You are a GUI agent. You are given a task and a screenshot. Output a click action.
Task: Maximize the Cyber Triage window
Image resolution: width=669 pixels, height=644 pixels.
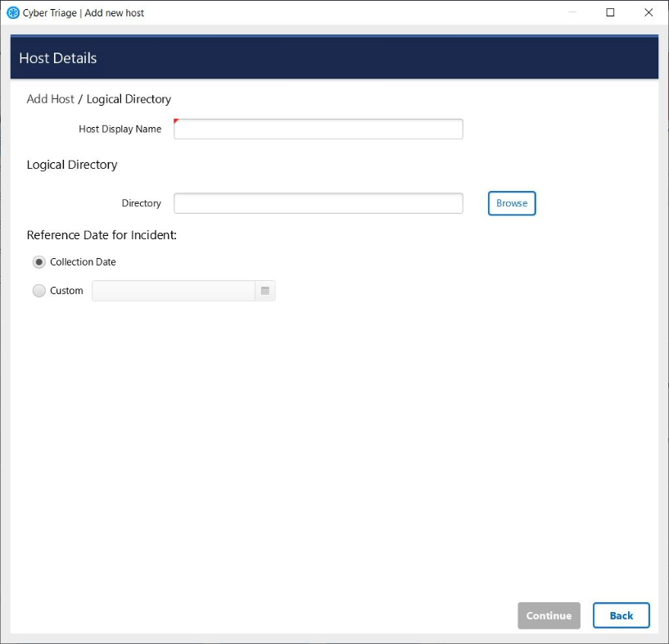click(610, 13)
